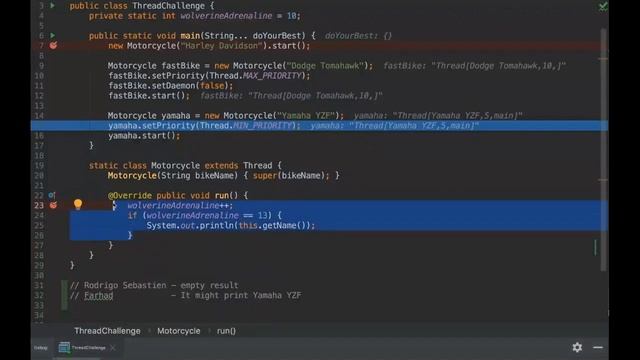Click the underlined Farhad comment word
This screenshot has width=640, height=360.
pos(98,296)
